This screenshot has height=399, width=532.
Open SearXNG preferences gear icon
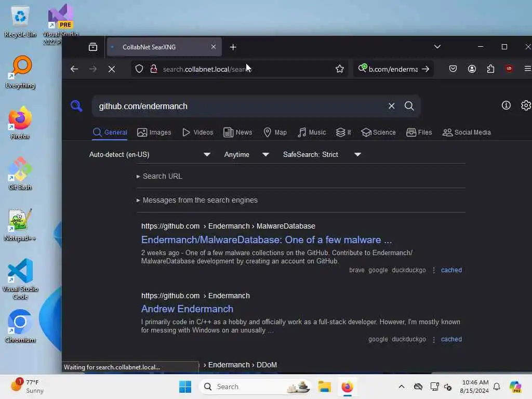tap(526, 105)
